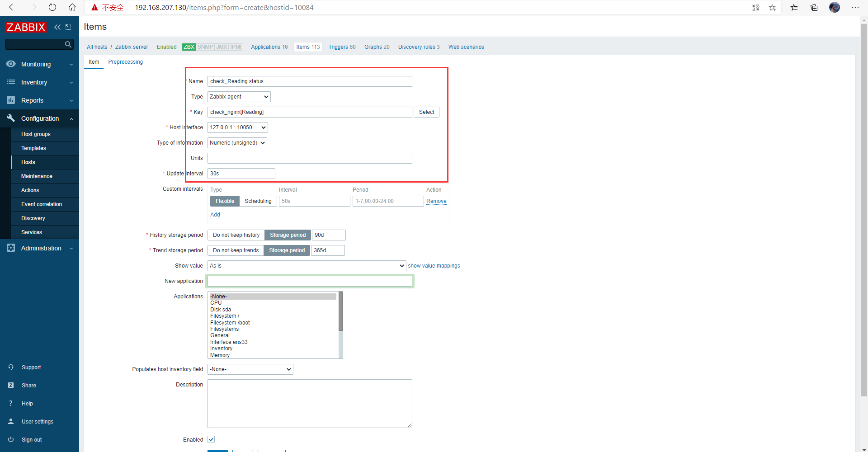Open Event correlation menu item
Viewport: 868px width, 452px height.
pos(42,204)
